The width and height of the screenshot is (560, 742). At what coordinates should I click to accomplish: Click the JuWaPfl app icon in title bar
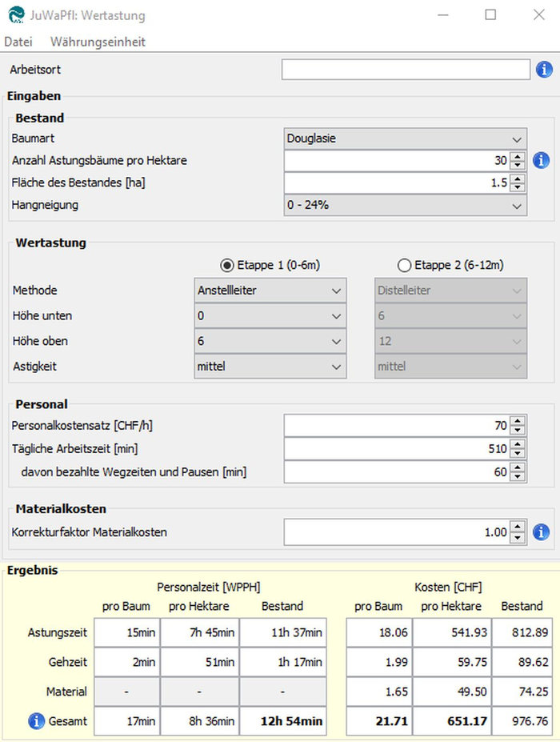[15, 14]
